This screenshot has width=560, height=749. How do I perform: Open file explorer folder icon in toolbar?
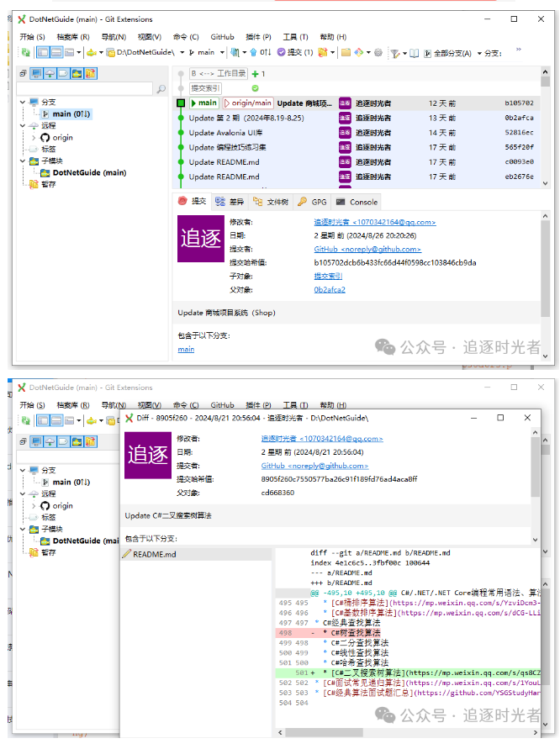(x=346, y=53)
